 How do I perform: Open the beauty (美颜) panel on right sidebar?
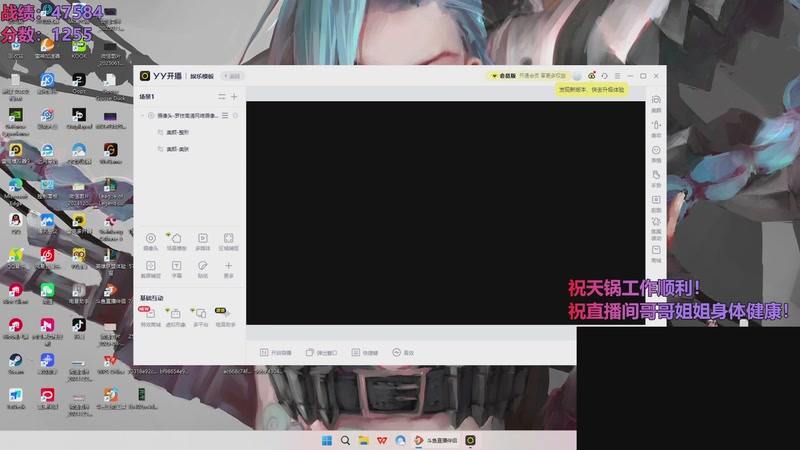[x=656, y=104]
